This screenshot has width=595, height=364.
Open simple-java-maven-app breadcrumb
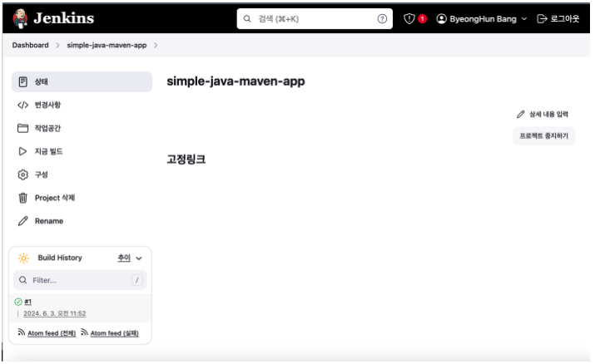coord(107,45)
